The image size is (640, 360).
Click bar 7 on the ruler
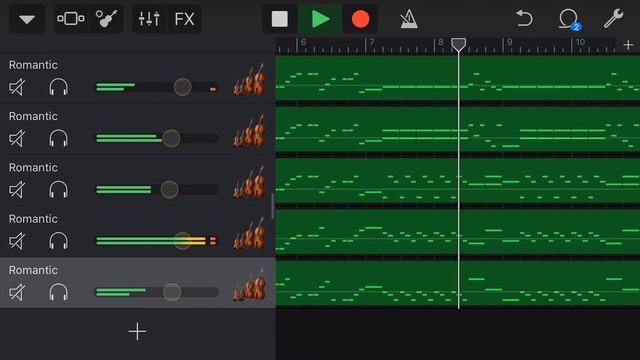[x=372, y=42]
